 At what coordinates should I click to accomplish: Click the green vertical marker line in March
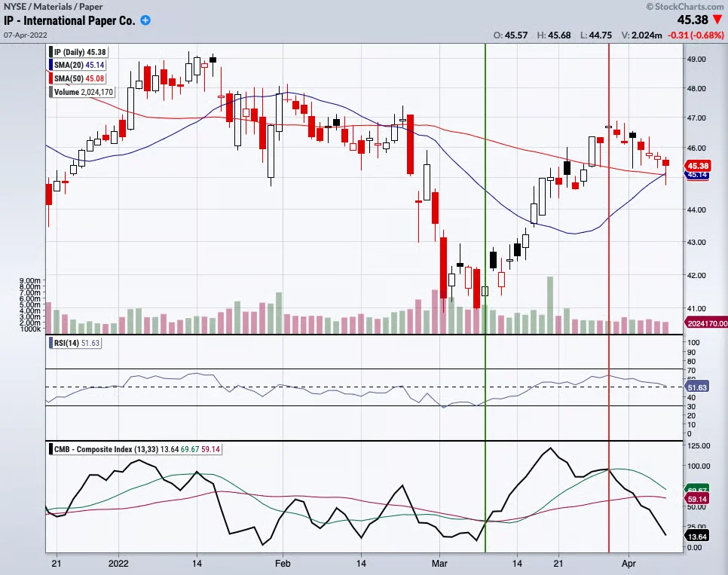click(485, 297)
